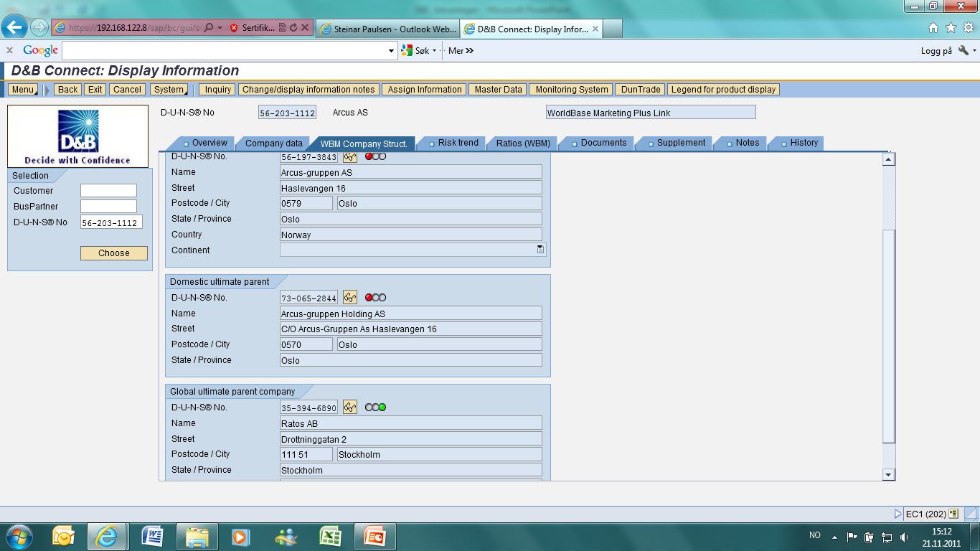This screenshot has height=551, width=980.
Task: Click the NO language indicator in taskbar
Action: point(814,535)
